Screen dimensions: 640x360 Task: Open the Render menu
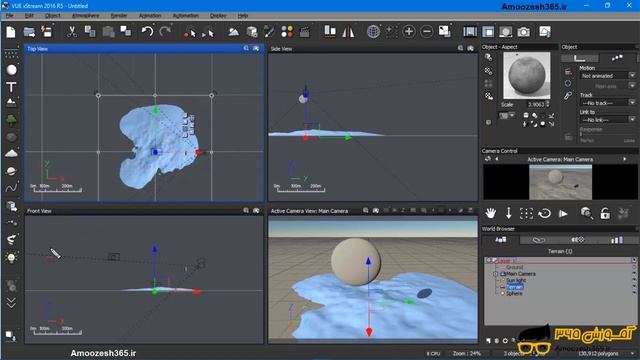(x=119, y=16)
